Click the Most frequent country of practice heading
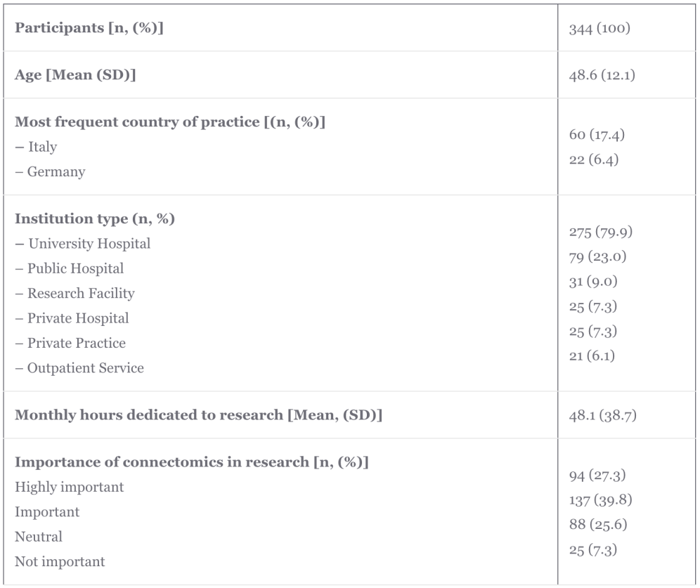Image resolution: width=700 pixels, height=588 pixels. (169, 122)
